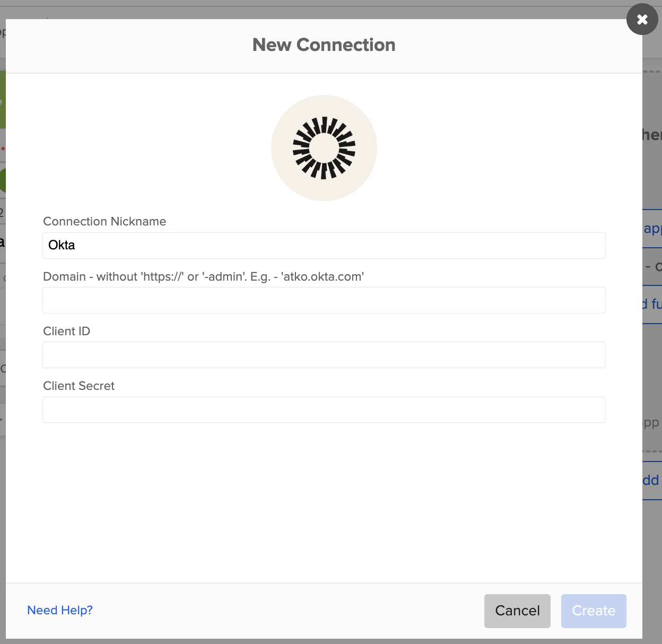Click the Client ID label
Viewport: 662px width, 644px height.
point(67,331)
